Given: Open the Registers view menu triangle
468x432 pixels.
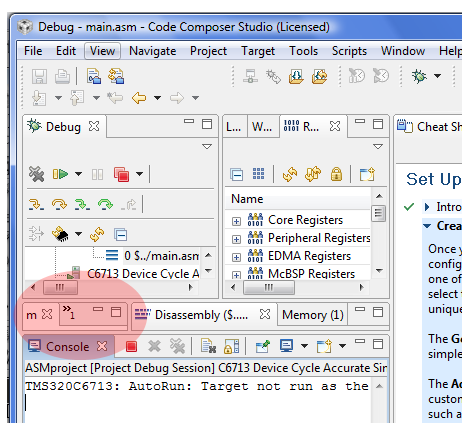Looking at the screenshot, I should (378, 146).
